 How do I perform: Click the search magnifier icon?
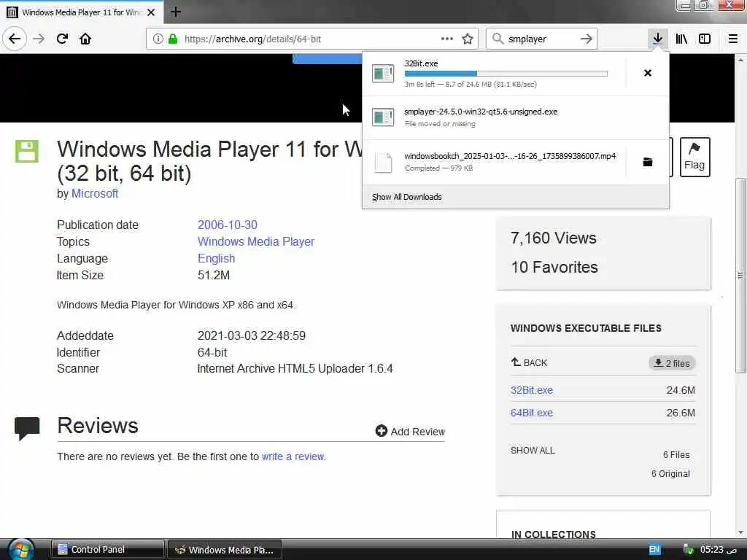pyautogui.click(x=498, y=39)
